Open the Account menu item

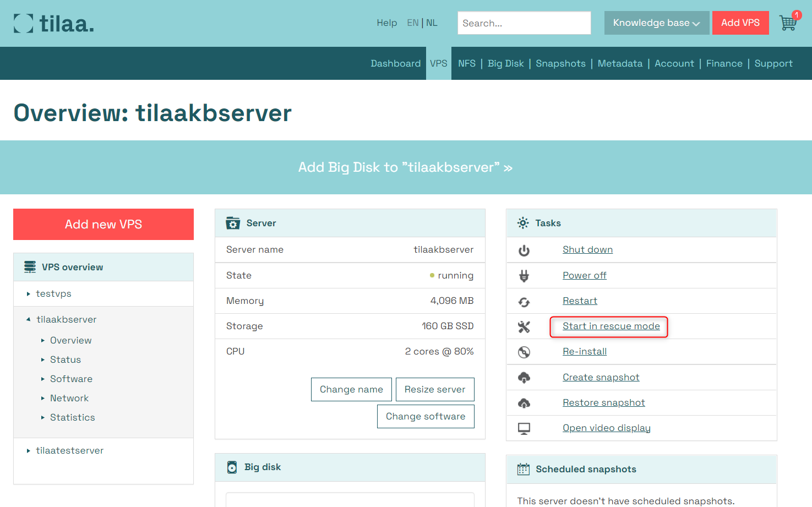tap(674, 63)
